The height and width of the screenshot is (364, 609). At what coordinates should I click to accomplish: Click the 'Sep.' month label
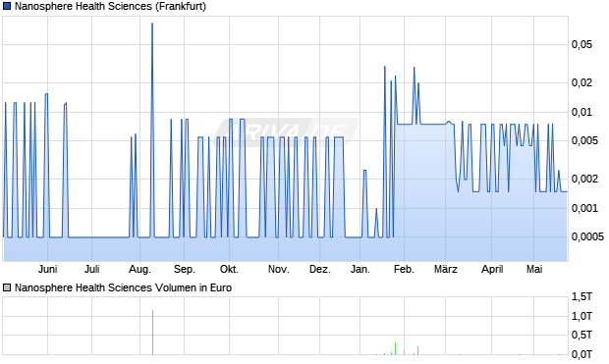pos(184,269)
